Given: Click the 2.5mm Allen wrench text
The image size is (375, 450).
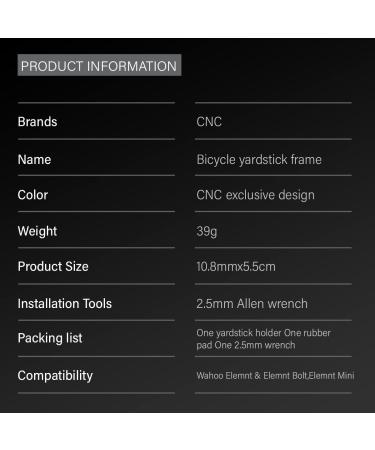Looking at the screenshot, I should pyautogui.click(x=252, y=304).
